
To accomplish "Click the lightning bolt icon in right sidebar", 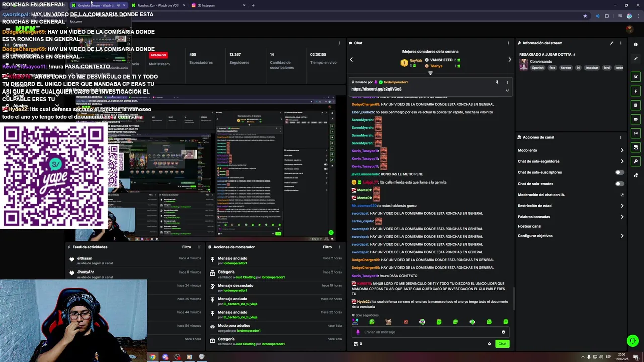I will (636, 91).
